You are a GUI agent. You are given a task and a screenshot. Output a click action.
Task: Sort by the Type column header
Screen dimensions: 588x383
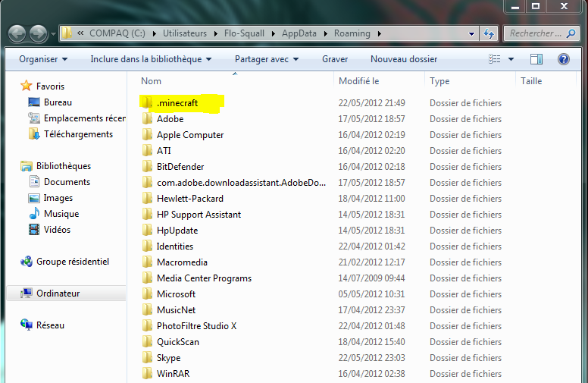(x=439, y=81)
